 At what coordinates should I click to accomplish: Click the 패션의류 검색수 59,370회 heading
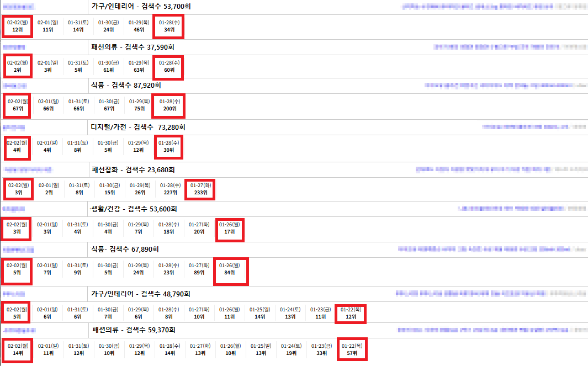point(134,330)
